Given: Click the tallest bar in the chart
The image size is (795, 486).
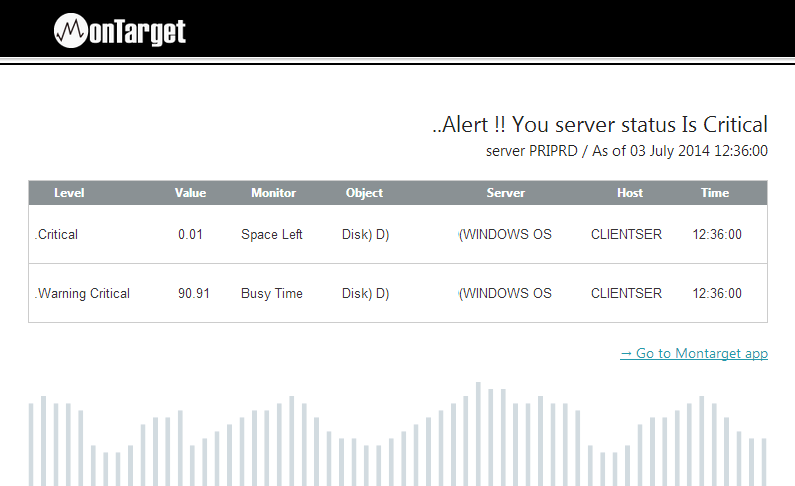Looking at the screenshot, I should tap(478, 434).
